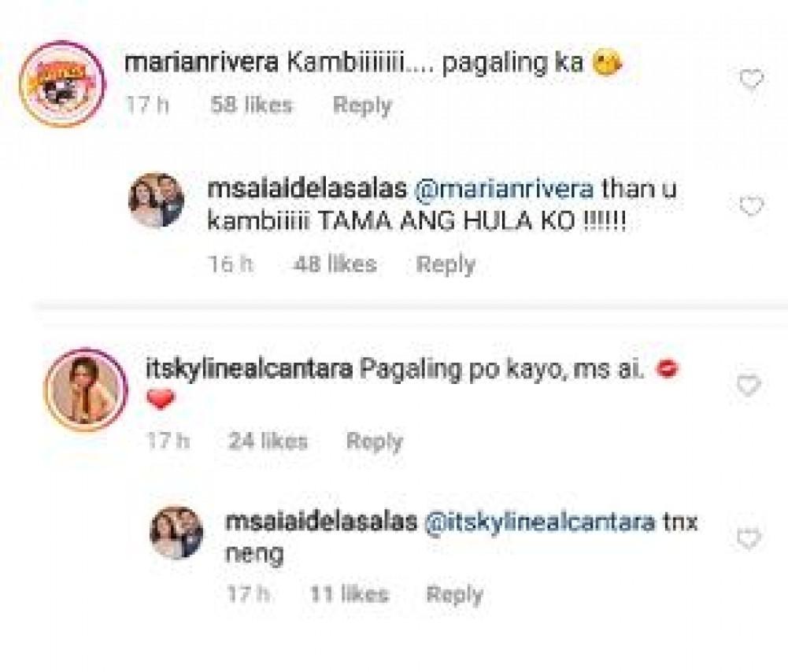Viewport: 788px width, 672px height.
Task: Open the marianrivera username at top
Action: click(201, 63)
